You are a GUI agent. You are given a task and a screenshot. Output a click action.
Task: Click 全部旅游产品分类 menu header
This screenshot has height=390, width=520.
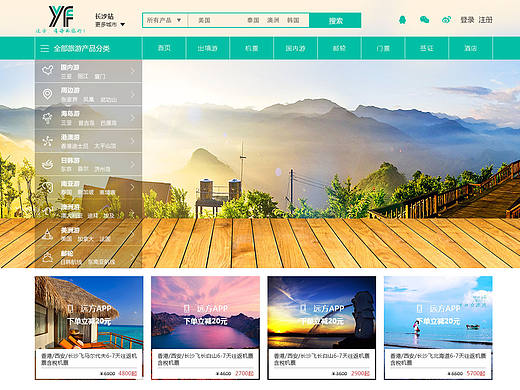82,49
